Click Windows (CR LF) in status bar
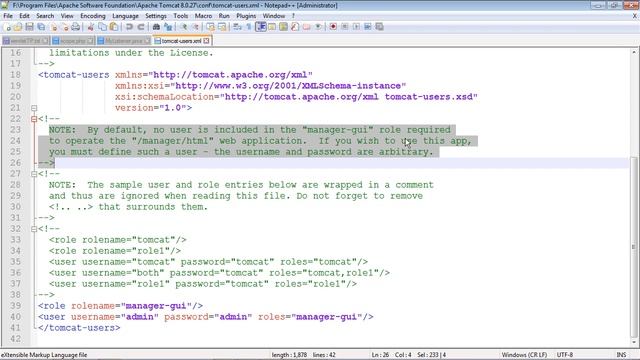This screenshot has height=360, width=640. pos(524,355)
